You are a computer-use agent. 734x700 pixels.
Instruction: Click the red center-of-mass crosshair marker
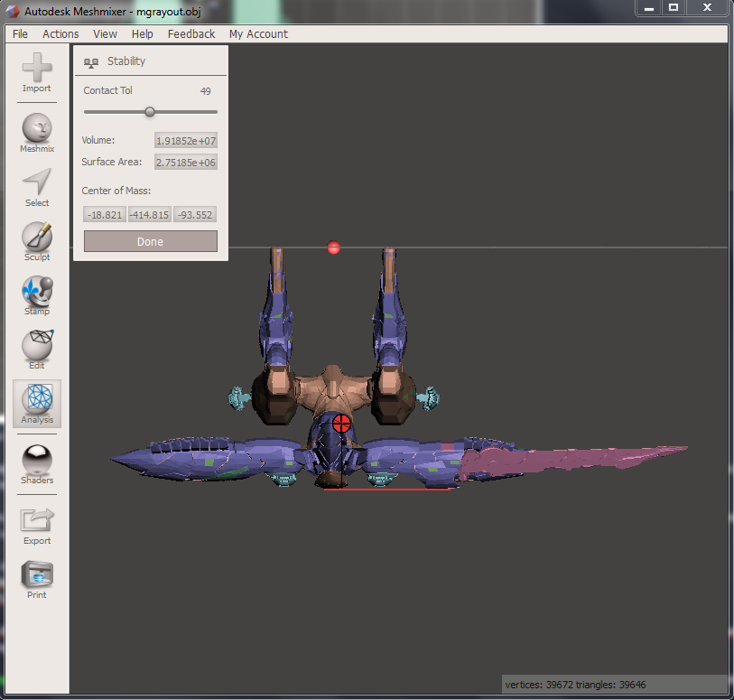tap(342, 424)
